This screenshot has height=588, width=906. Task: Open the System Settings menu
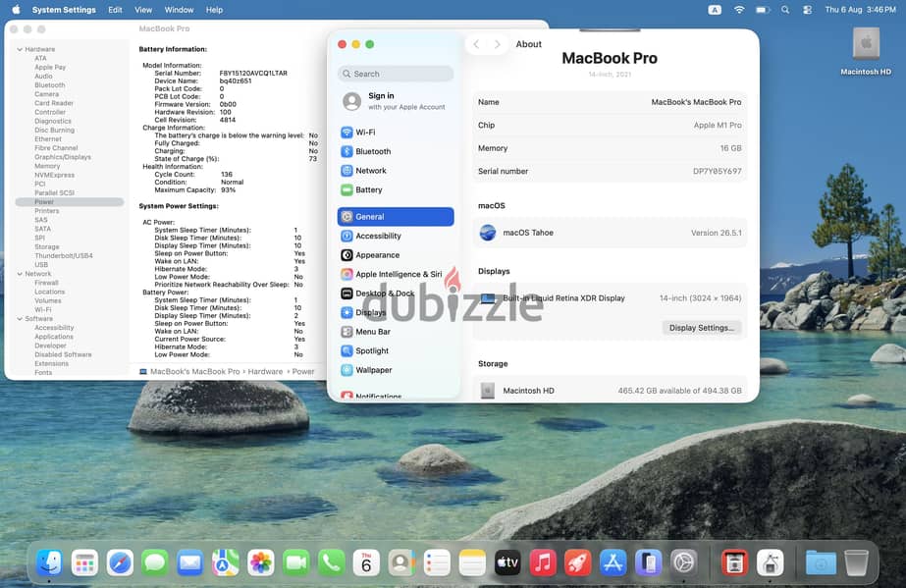click(x=64, y=10)
